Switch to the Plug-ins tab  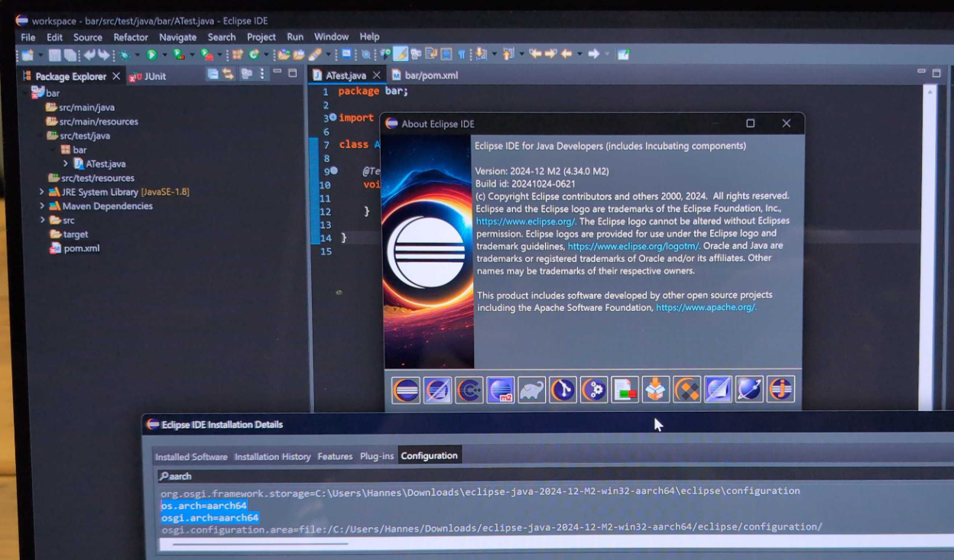coord(377,456)
